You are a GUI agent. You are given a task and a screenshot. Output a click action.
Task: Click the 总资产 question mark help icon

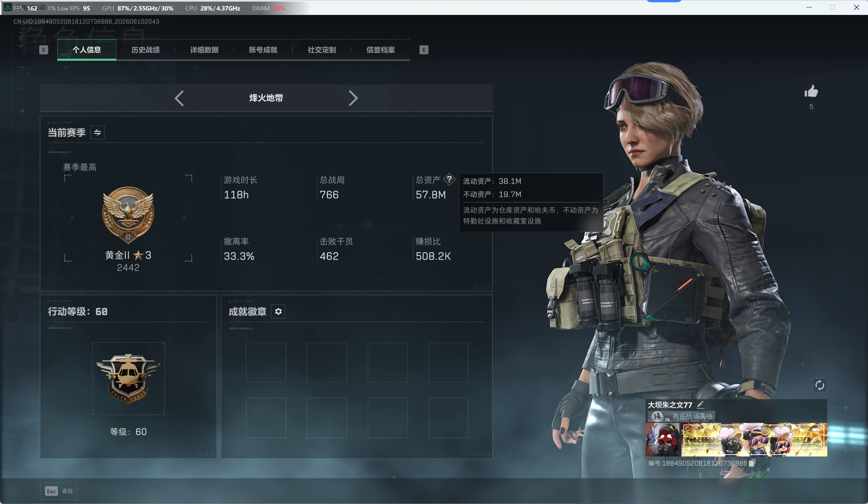click(x=449, y=179)
